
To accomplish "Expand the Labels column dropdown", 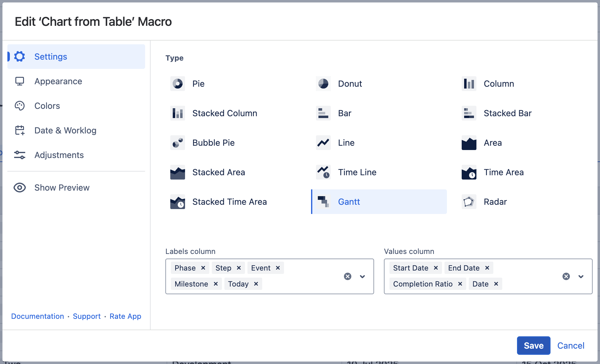I will [362, 276].
